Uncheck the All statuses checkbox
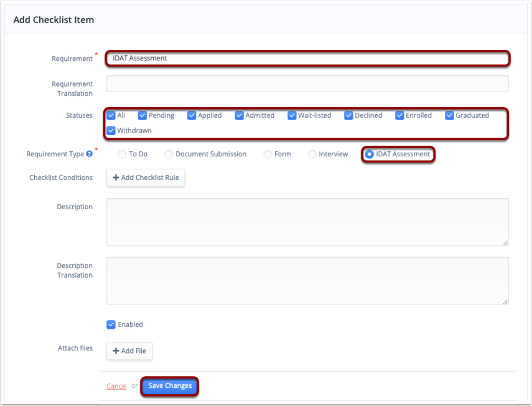Viewport: 532px width, 406px height. pyautogui.click(x=111, y=115)
